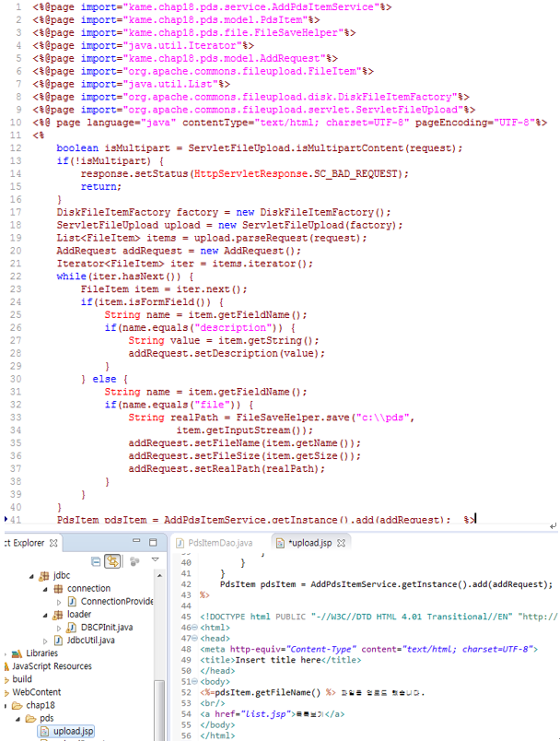The height and width of the screenshot is (741, 560).
Task: Select the chap18 folder label
Action: tap(41, 705)
